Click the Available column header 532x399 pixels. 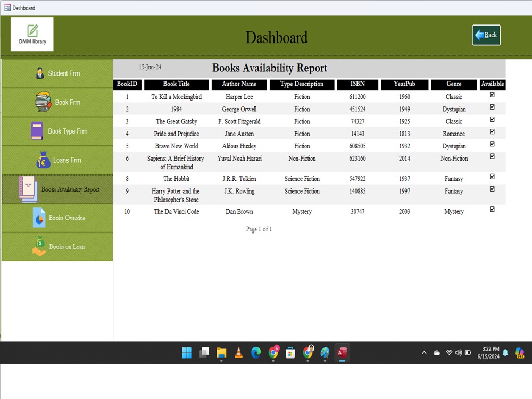point(493,84)
